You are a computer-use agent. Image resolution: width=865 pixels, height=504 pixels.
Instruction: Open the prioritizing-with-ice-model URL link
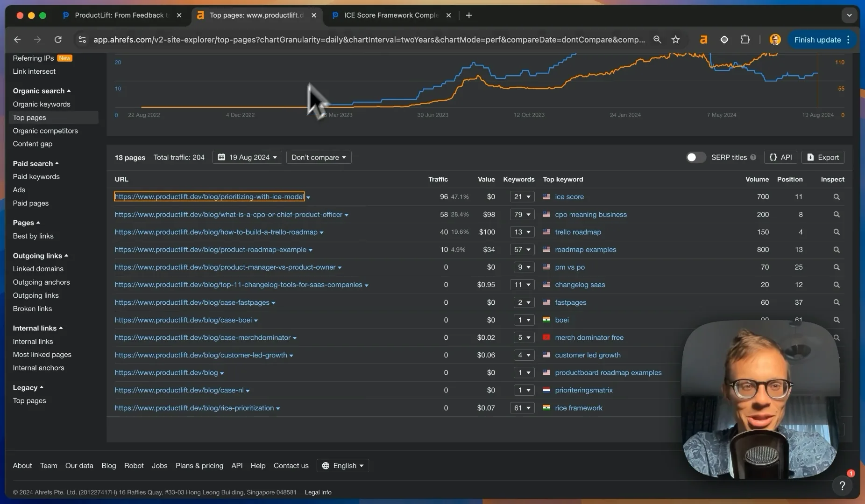tap(209, 197)
